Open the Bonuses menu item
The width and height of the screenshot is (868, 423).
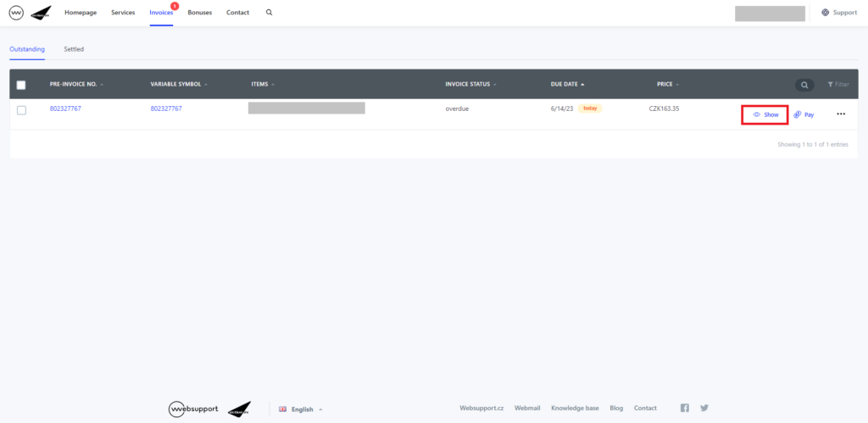point(199,13)
